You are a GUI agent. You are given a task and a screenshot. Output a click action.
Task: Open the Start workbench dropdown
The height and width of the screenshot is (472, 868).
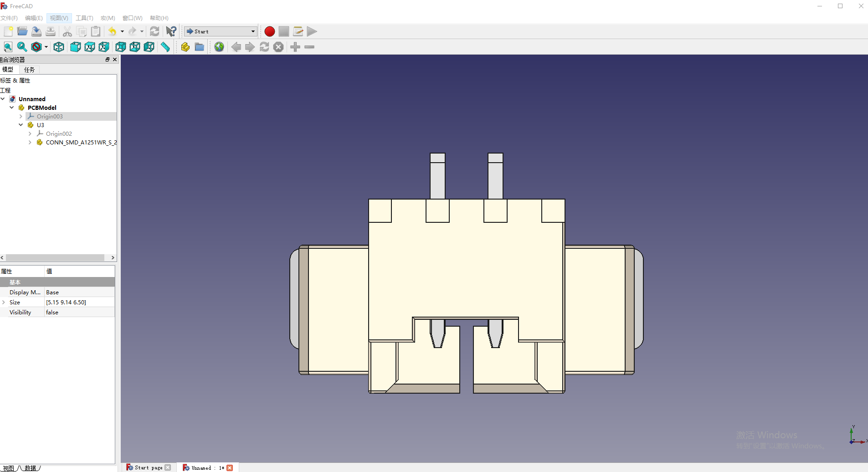pyautogui.click(x=221, y=31)
